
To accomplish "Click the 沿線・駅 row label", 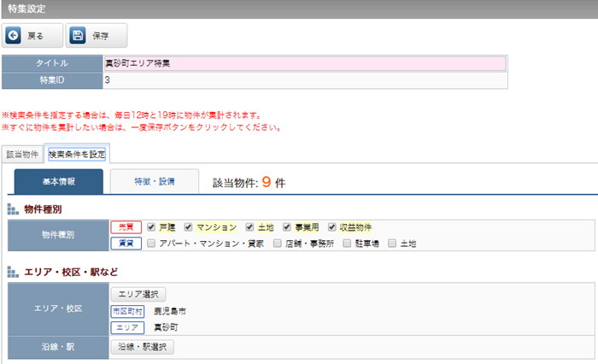I will tap(58, 347).
